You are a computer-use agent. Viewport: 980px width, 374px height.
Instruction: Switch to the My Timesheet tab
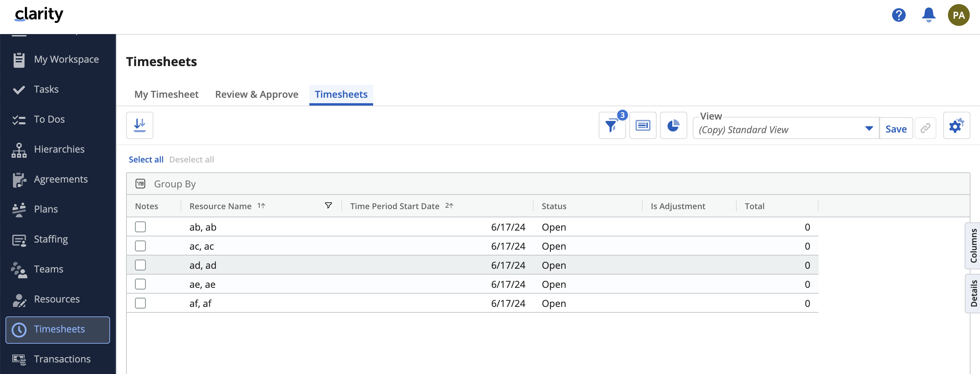166,94
